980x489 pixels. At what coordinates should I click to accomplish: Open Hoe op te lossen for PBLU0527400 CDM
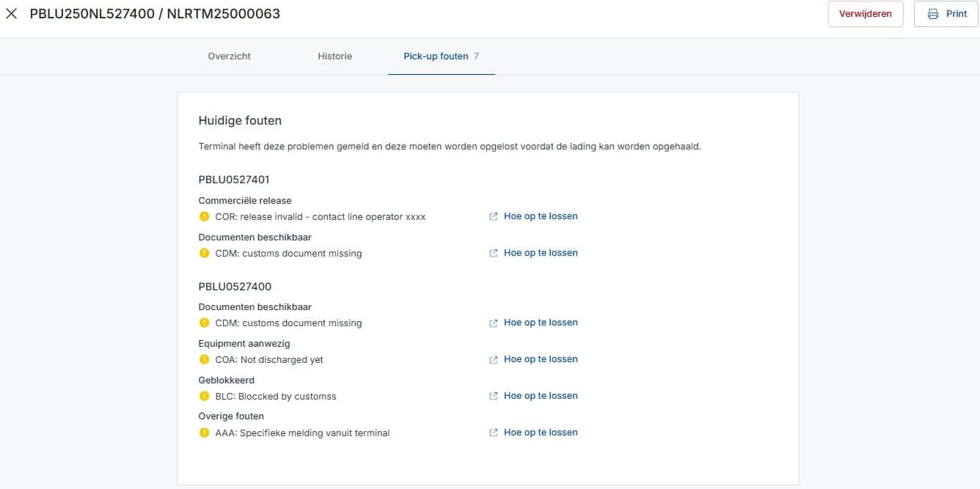(x=541, y=323)
